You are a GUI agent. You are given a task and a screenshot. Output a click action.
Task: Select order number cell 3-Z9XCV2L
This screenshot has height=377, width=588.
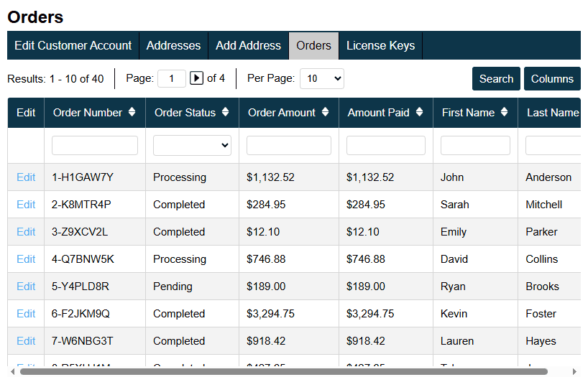point(80,232)
